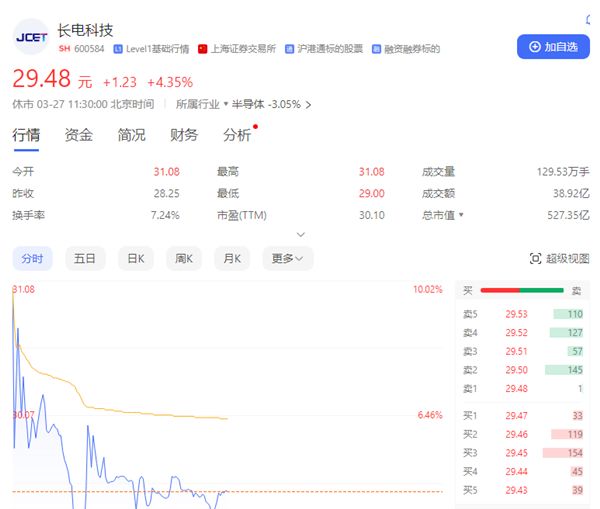
Task: Click the 市盈(TTM) value 30.10
Action: point(372,215)
